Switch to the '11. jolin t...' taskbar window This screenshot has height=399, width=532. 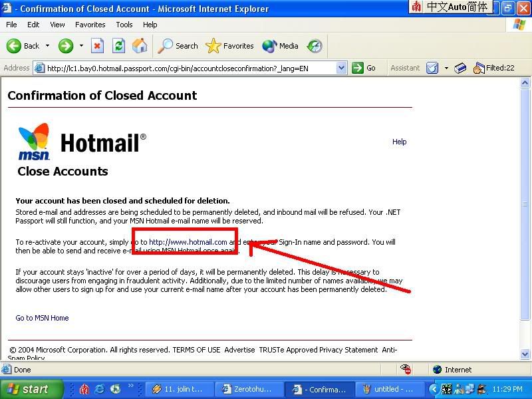[180, 389]
